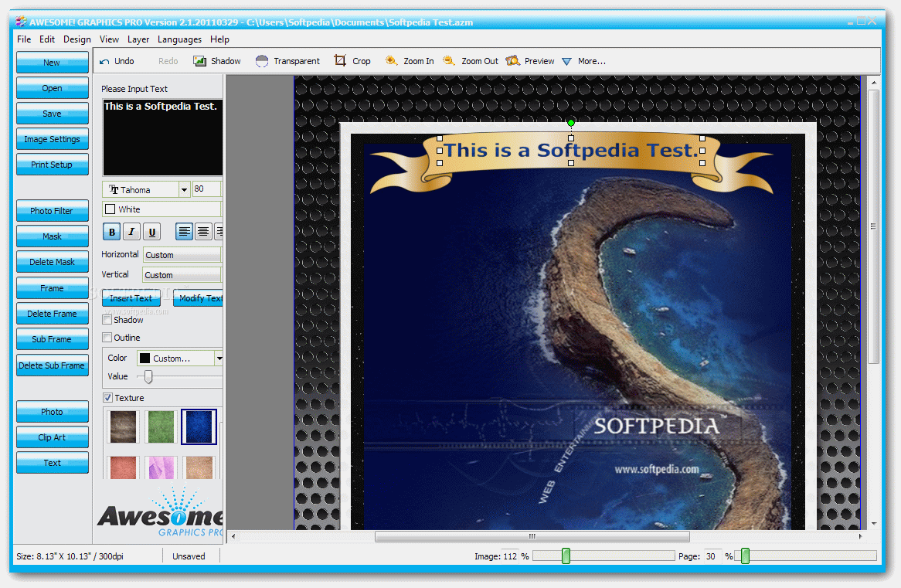Select the tan sand texture thumbnail
Image resolution: width=901 pixels, height=588 pixels.
[x=199, y=467]
